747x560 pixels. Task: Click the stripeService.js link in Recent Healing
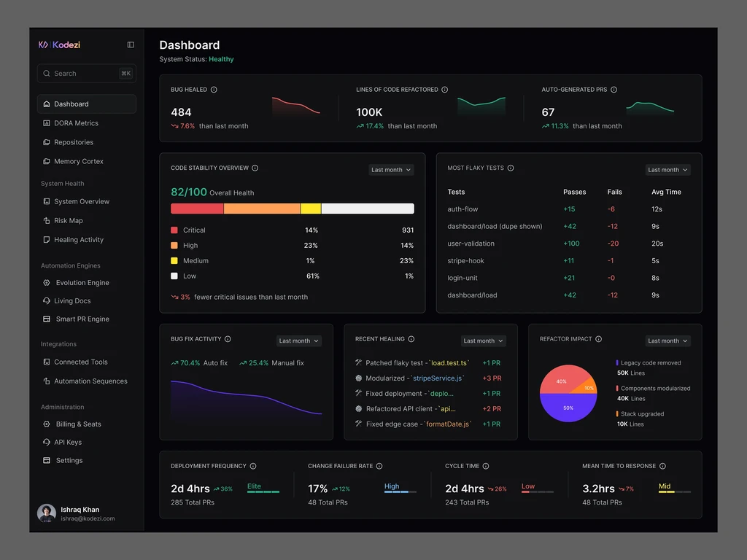[x=438, y=378]
